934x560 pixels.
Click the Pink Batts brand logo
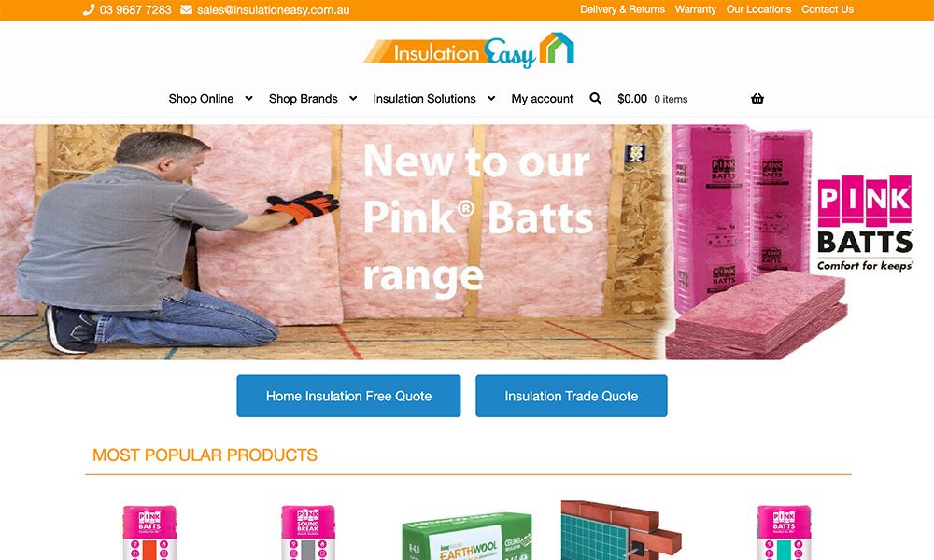tap(865, 223)
